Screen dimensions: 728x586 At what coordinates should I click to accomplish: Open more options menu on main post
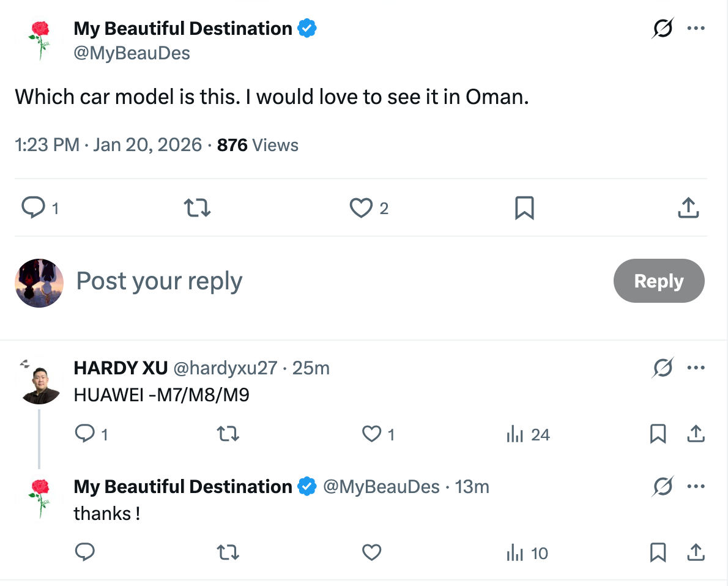pos(696,29)
